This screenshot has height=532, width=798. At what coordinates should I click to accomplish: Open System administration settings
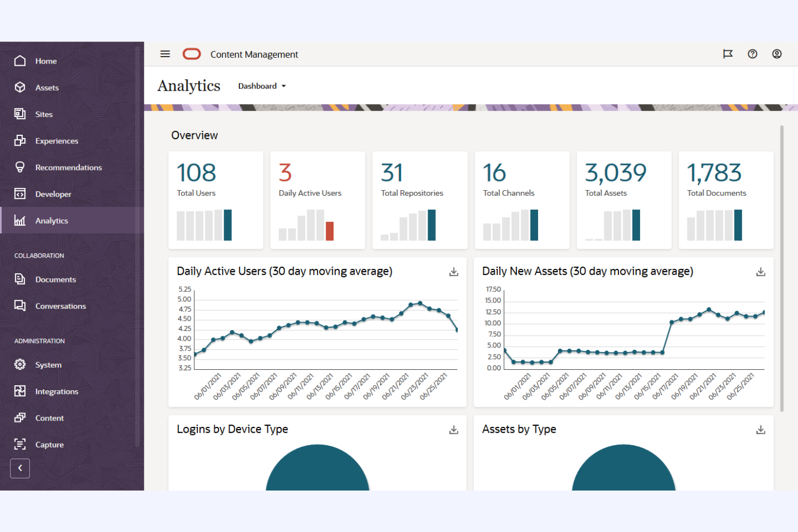click(x=48, y=364)
